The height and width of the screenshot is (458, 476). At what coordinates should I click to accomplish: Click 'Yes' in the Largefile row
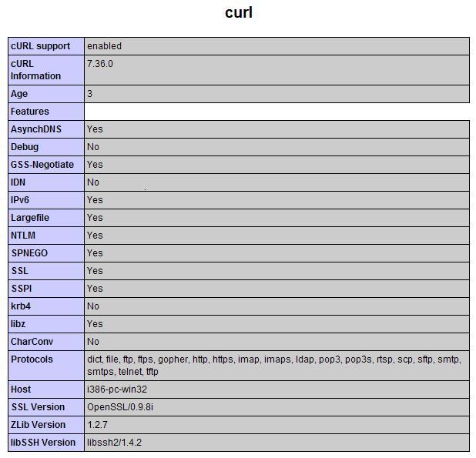(95, 218)
